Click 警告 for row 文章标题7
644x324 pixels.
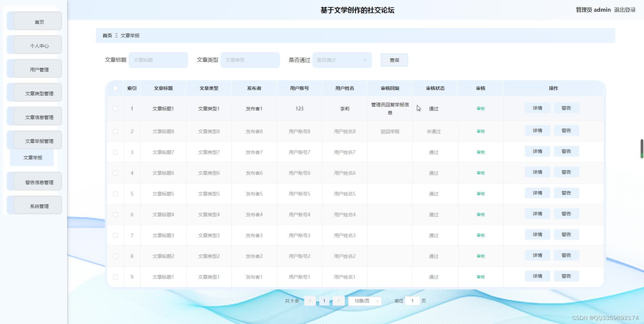click(566, 151)
